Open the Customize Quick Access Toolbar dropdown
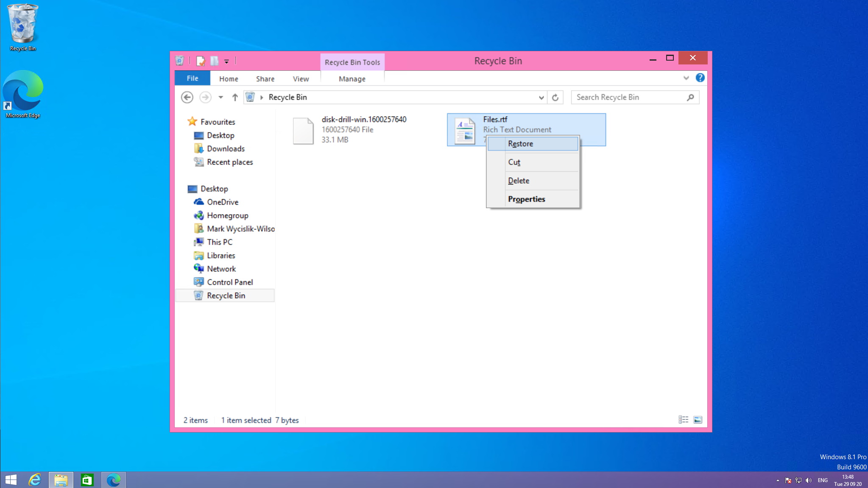The image size is (868, 488). (x=226, y=61)
